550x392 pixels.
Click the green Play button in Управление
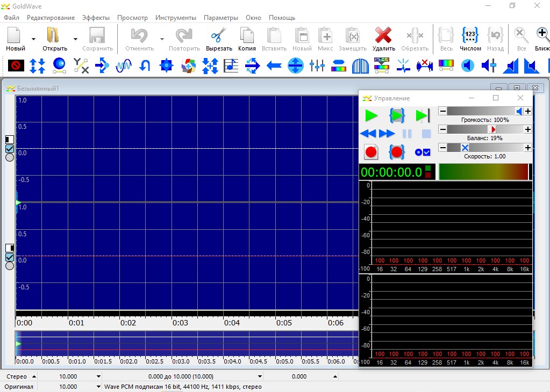click(x=371, y=115)
